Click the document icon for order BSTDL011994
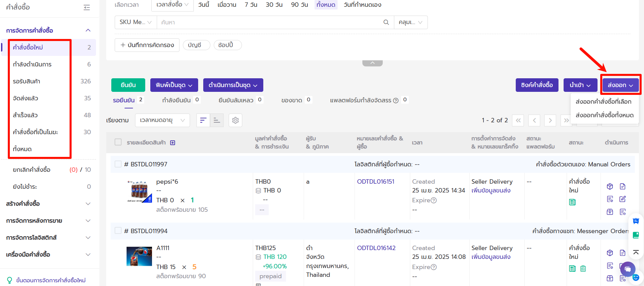This screenshot has height=286, width=644. pos(623,253)
